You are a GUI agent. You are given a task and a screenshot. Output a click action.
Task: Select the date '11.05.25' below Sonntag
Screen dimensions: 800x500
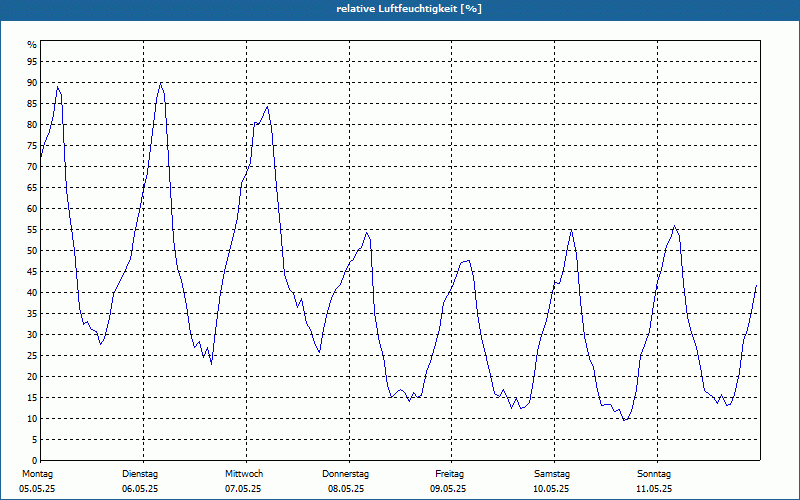(654, 489)
